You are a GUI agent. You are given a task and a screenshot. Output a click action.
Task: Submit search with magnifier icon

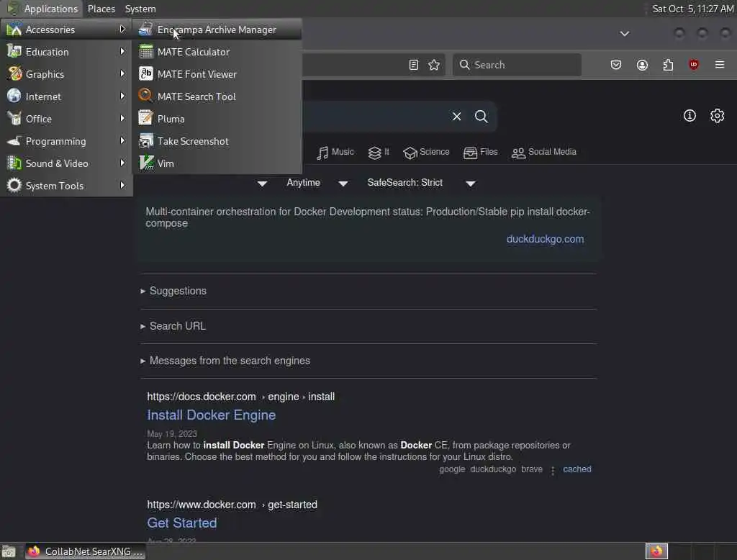tap(481, 116)
